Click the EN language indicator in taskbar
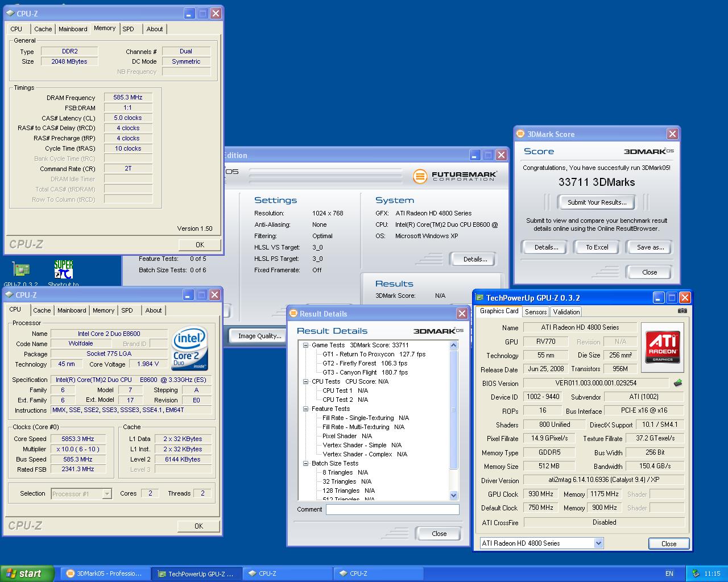 pos(669,573)
